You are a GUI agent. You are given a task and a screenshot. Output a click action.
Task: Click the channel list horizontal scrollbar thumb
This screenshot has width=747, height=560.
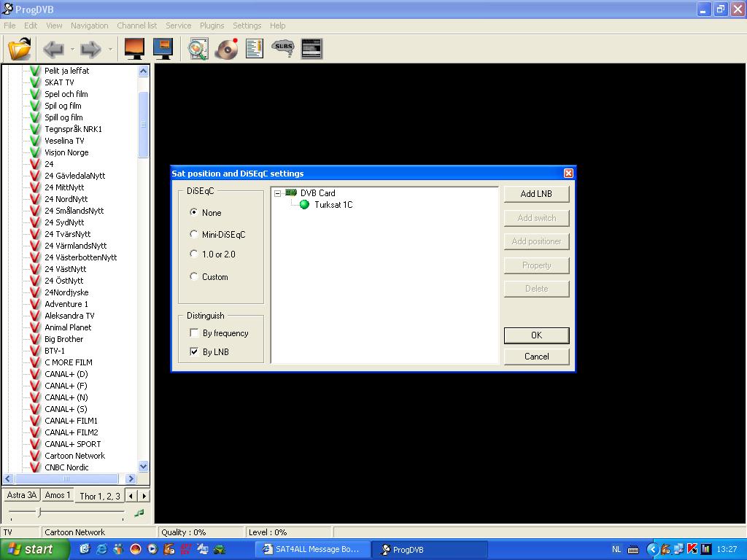(66, 478)
